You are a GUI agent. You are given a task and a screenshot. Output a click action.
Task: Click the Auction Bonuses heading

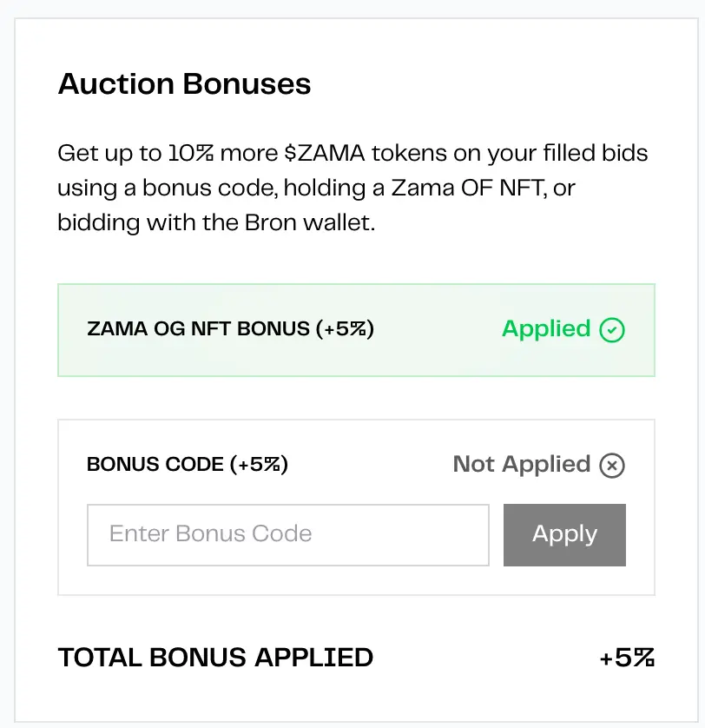point(184,84)
